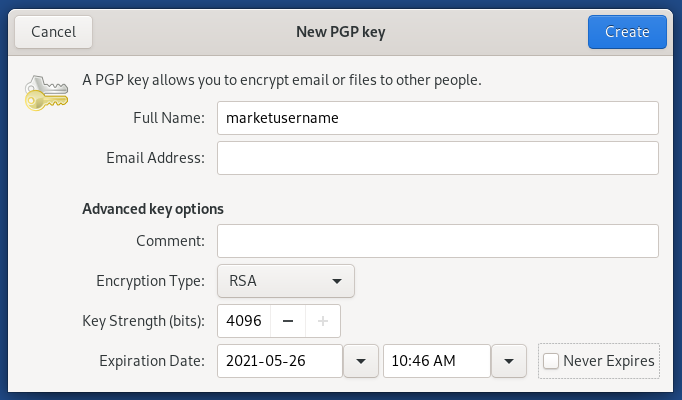682x400 pixels.
Task: Click the Never Expires label text
Action: 608,361
